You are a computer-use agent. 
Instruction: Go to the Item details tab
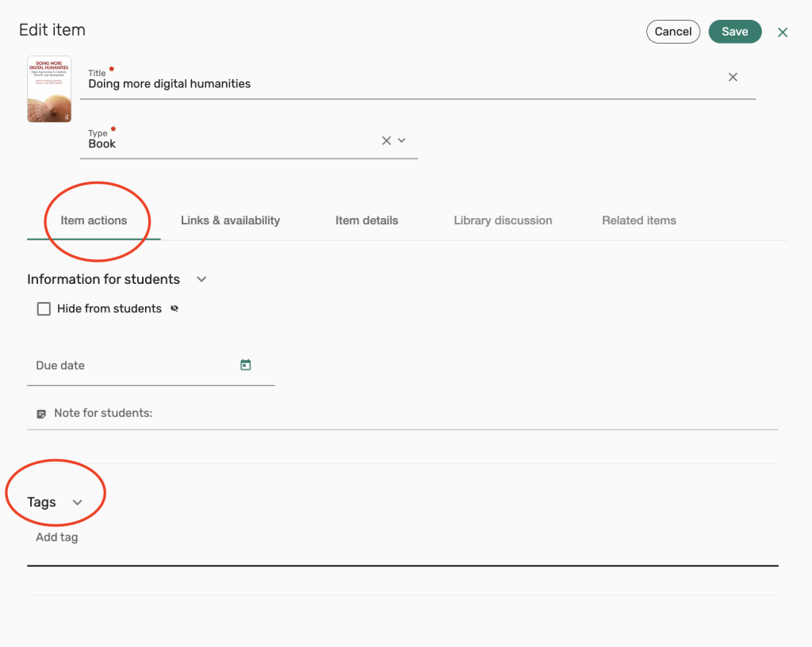point(366,220)
